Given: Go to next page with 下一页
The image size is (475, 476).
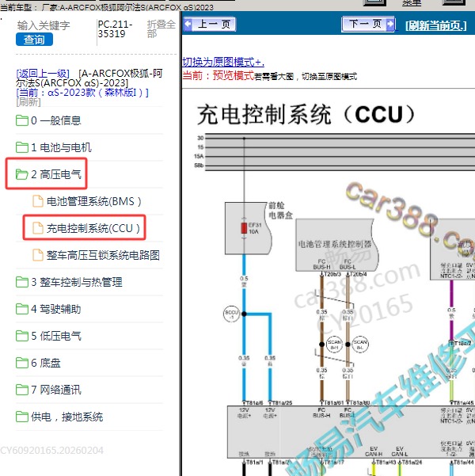Looking at the screenshot, I should pos(368,24).
